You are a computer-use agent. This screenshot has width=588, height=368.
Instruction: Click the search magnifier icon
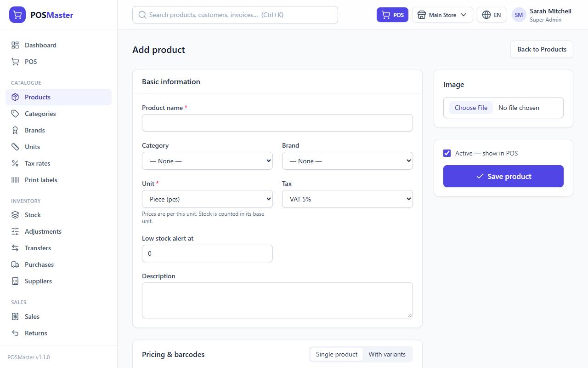(142, 15)
